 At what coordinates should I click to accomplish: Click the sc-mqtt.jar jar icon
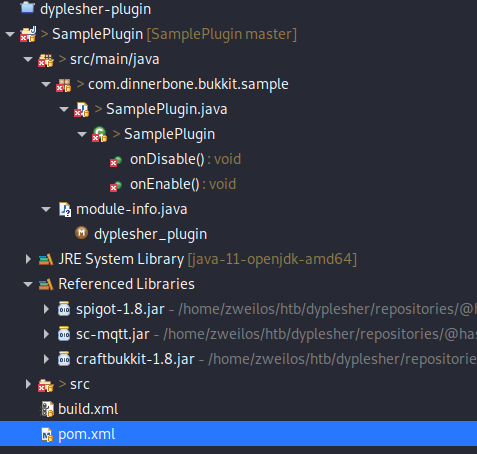pyautogui.click(x=64, y=334)
